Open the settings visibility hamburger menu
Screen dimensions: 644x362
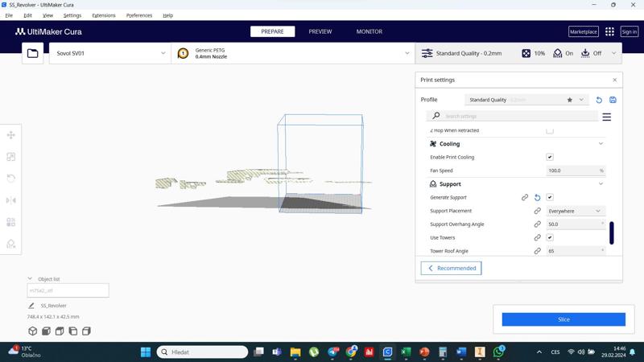click(x=607, y=117)
